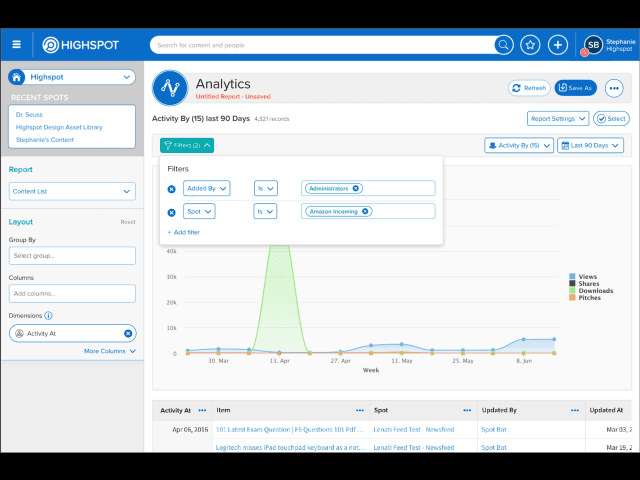Image resolution: width=640 pixels, height=480 pixels.
Task: Click the plus add icon
Action: click(558, 45)
